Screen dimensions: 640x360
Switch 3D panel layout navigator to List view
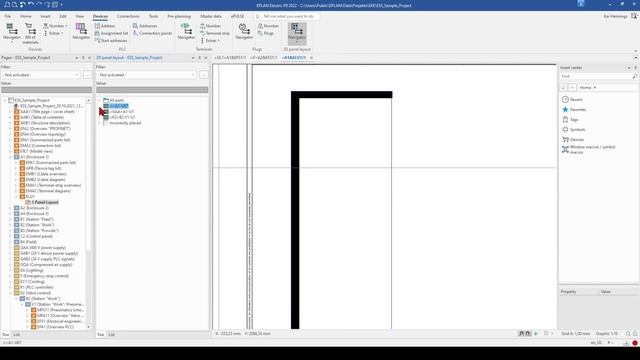coord(111,334)
